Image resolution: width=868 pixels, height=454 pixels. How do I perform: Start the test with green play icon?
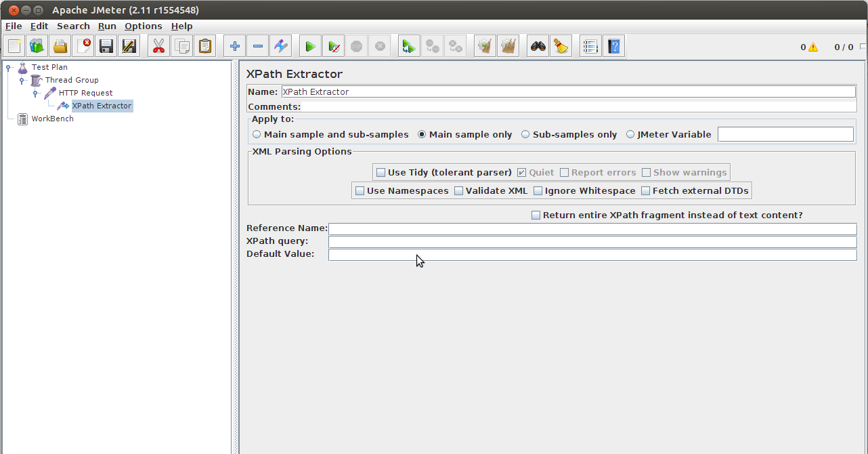(310, 47)
